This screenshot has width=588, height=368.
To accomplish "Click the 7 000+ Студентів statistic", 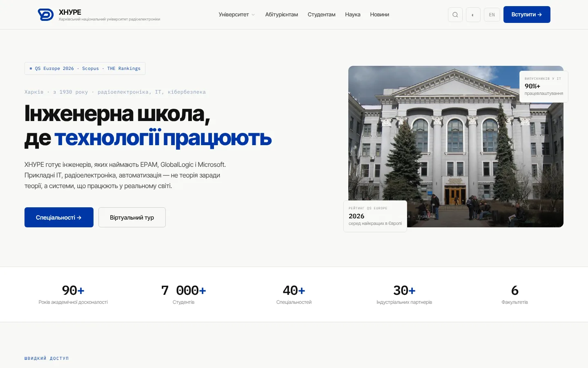I will [x=184, y=295].
